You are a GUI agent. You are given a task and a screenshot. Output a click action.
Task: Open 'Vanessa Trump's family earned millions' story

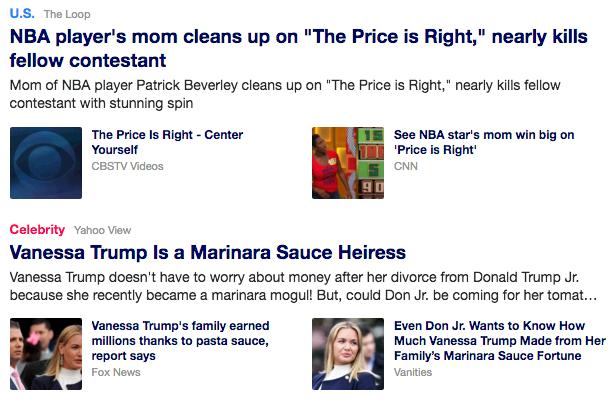[x=181, y=341]
